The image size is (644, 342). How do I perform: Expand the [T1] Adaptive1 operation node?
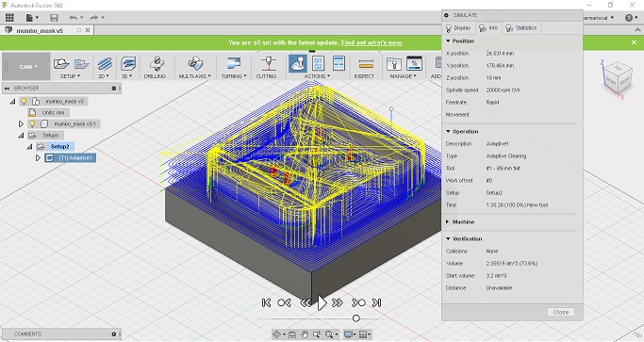click(x=39, y=157)
